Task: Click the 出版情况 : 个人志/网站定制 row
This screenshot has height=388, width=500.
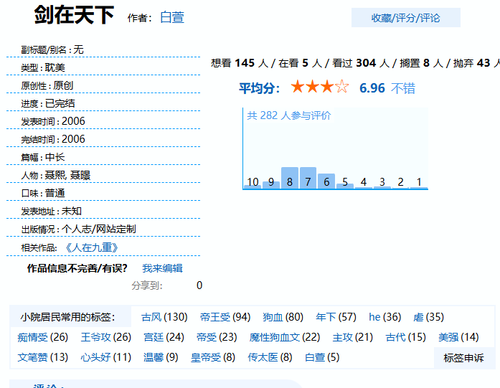Action: [x=103, y=229]
